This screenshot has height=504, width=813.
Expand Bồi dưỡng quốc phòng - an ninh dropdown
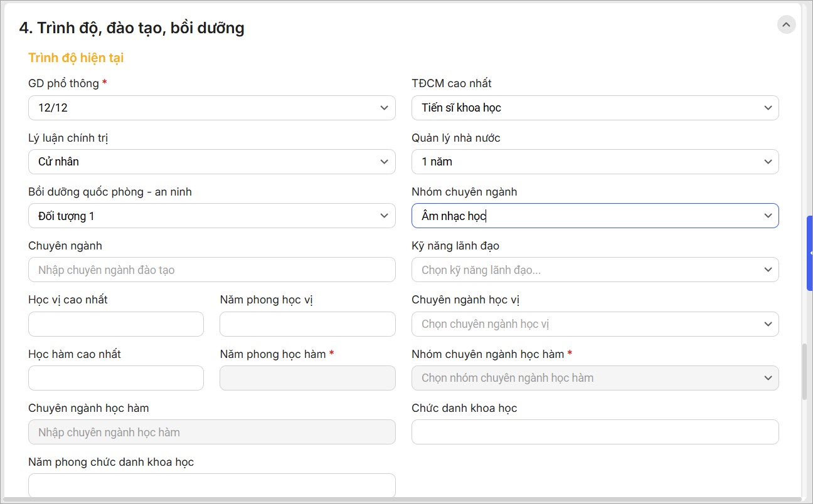click(211, 216)
